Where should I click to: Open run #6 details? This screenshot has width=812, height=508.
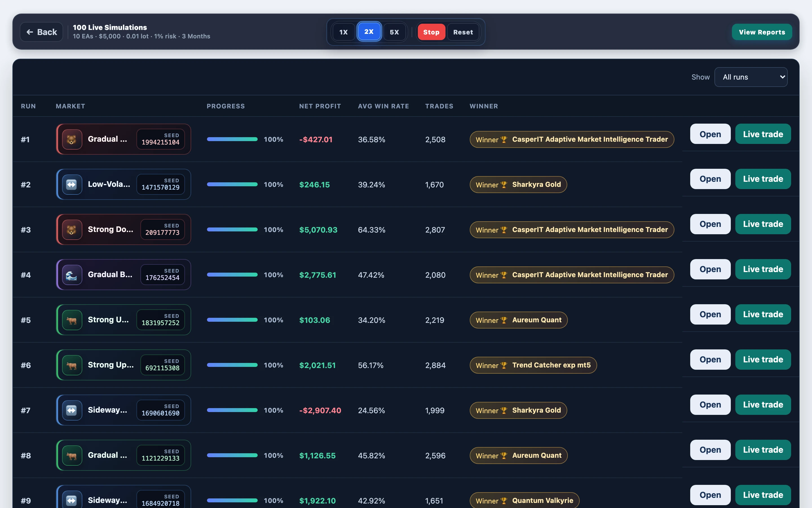[x=710, y=360]
